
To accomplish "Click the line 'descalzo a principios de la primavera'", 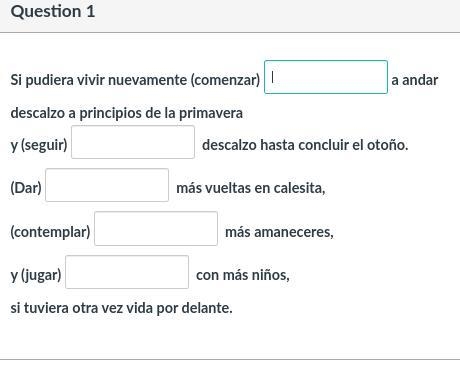I will tap(127, 113).
